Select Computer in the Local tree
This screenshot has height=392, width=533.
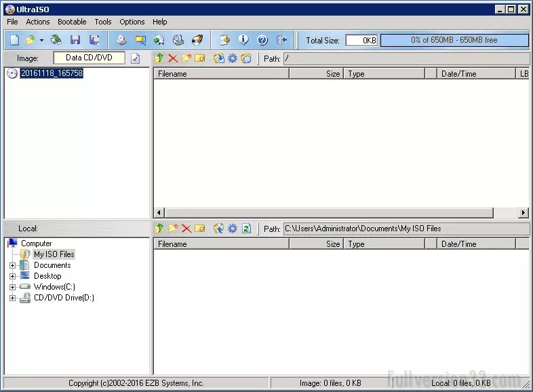click(x=37, y=243)
